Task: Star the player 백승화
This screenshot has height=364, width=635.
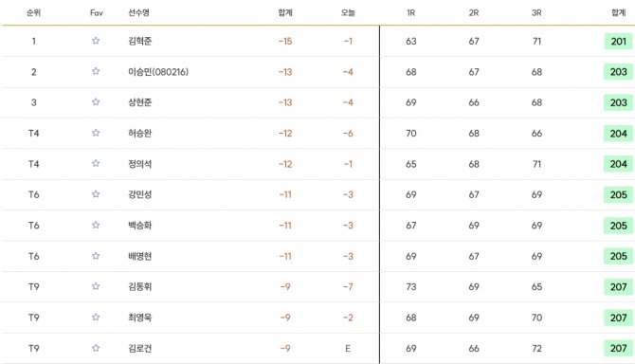Action: [x=96, y=225]
